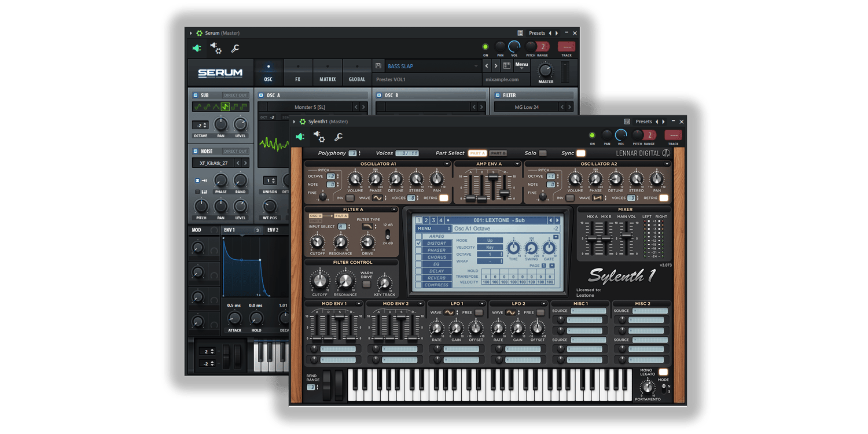
Task: Open Serum preset grid icon beside Presets
Action: (520, 34)
